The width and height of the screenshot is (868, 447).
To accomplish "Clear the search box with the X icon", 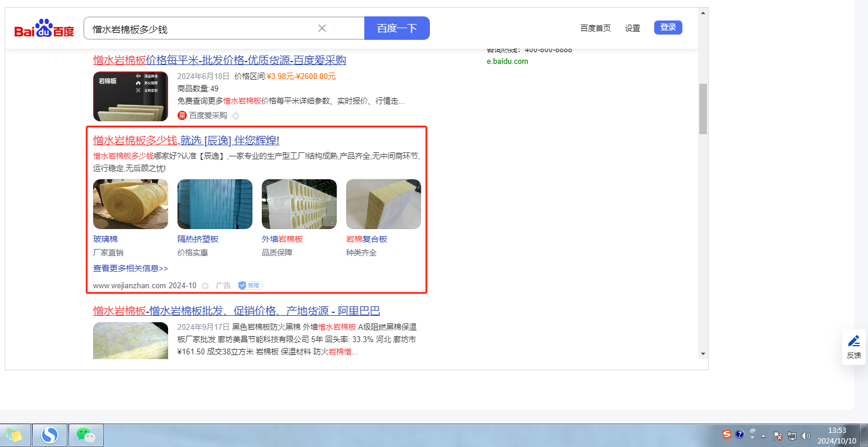I will pos(322,28).
